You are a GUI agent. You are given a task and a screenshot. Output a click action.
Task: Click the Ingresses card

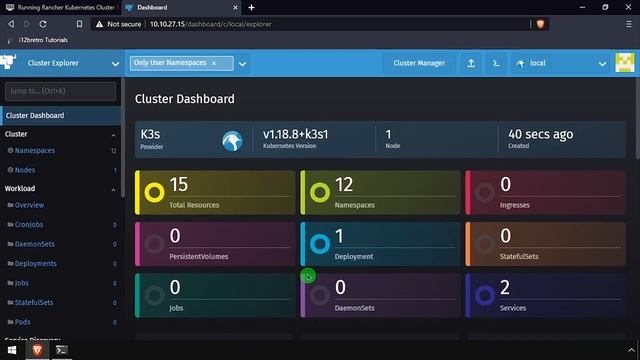click(546, 193)
